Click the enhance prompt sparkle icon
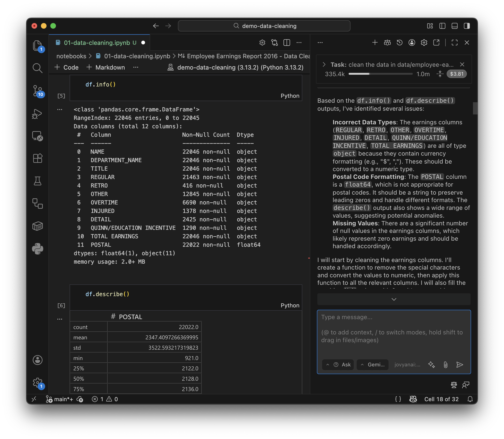 [x=431, y=365]
